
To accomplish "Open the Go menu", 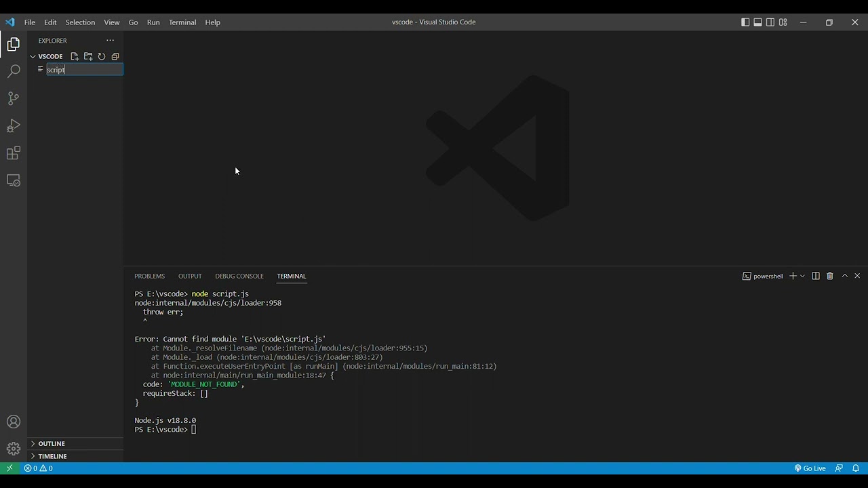I will [133, 22].
